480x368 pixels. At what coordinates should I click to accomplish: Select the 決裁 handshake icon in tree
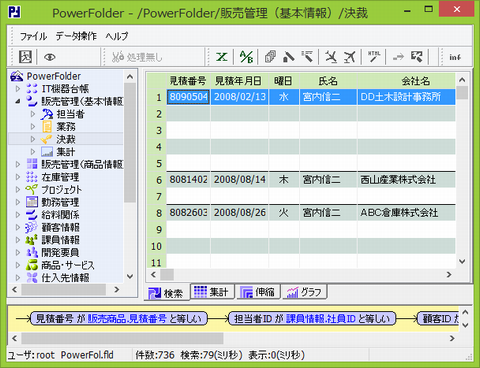(47, 139)
